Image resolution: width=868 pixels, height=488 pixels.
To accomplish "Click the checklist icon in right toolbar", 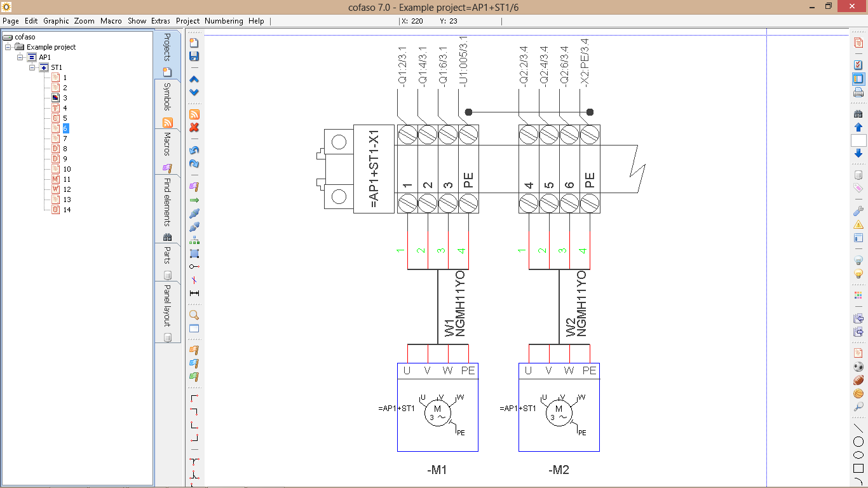I will (858, 65).
